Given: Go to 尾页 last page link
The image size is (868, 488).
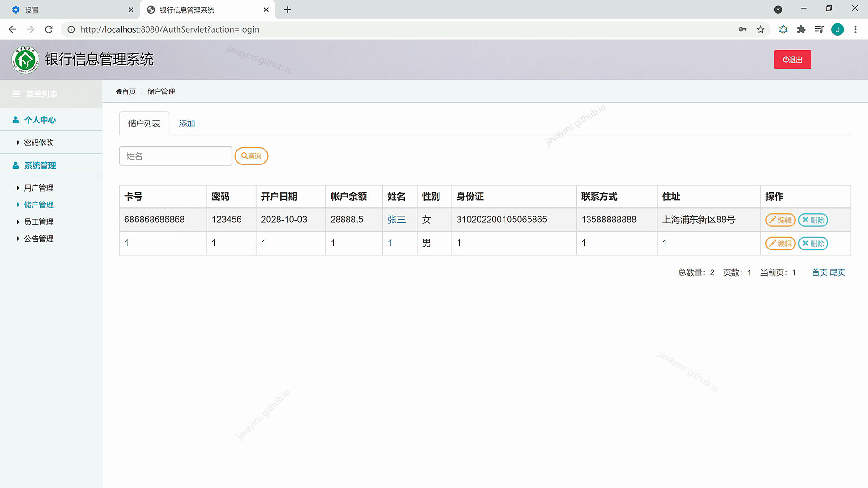Looking at the screenshot, I should (x=837, y=272).
